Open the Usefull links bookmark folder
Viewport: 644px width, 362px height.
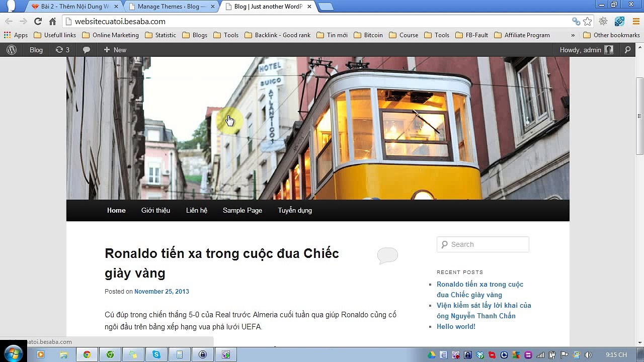click(54, 35)
